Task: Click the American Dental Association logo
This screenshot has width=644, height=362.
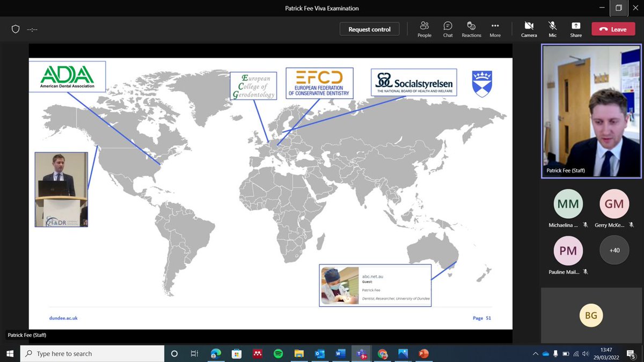Action: tap(67, 77)
